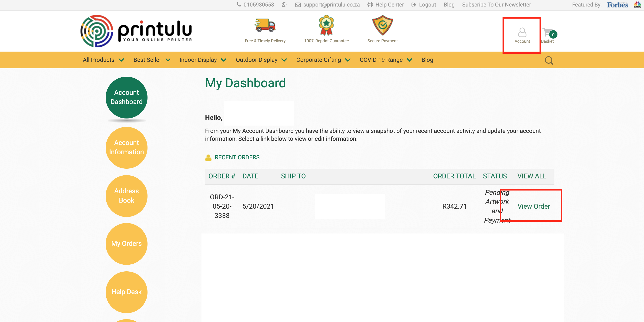Click order total R342.71
The image size is (644, 322).
[454, 206]
